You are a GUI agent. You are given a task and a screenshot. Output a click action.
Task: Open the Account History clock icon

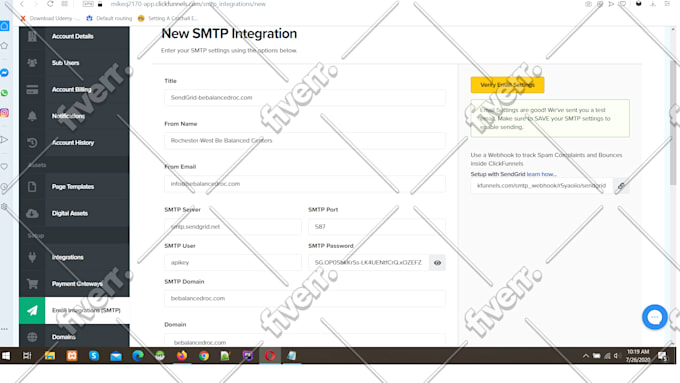[x=32, y=143]
